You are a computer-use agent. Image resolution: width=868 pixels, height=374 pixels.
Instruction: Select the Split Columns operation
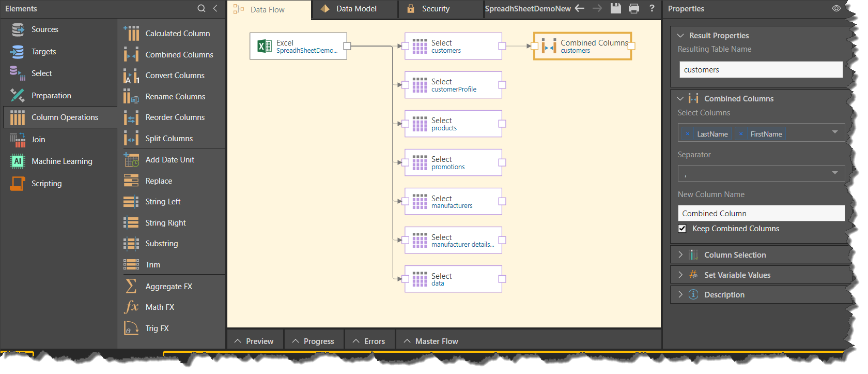click(169, 139)
